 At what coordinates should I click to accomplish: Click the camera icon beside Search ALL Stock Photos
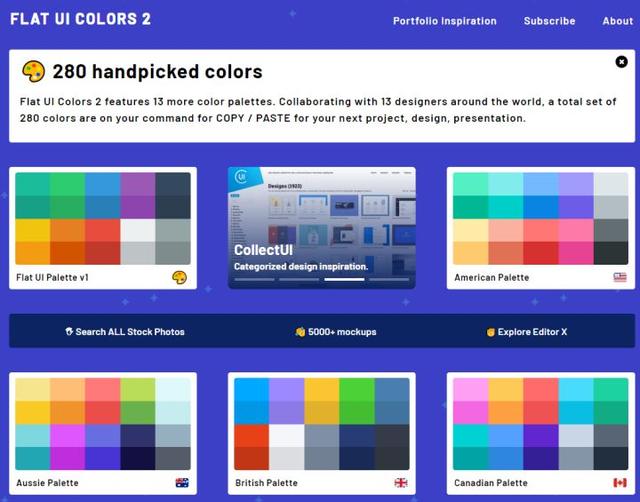pyautogui.click(x=69, y=331)
